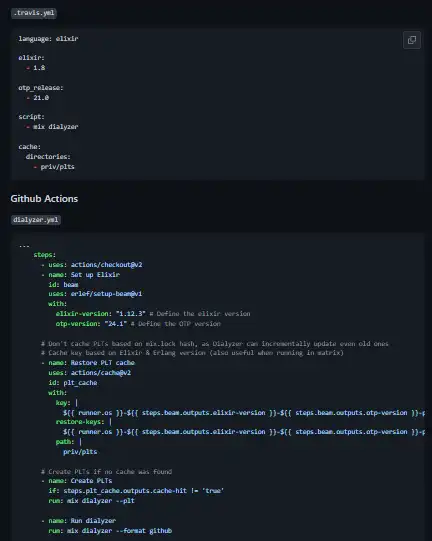Click 'run: mix dialyzer --plt' line
The image size is (432, 541).
pos(91,501)
